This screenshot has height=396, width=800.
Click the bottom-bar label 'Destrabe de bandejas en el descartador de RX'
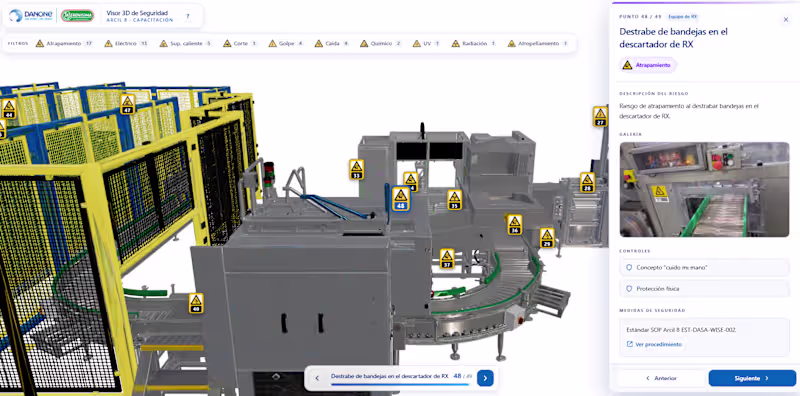click(x=390, y=376)
